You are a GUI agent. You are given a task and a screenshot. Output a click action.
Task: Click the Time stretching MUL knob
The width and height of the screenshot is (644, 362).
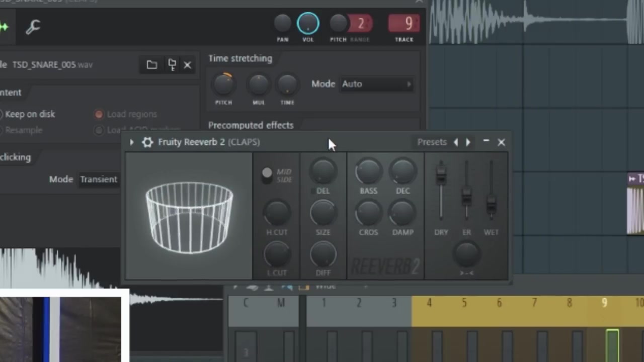pos(259,85)
